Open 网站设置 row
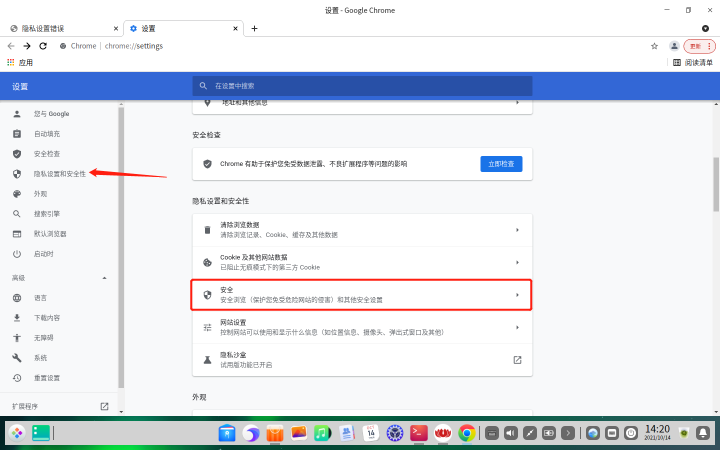Image resolution: width=720 pixels, height=450 pixels. 362,327
